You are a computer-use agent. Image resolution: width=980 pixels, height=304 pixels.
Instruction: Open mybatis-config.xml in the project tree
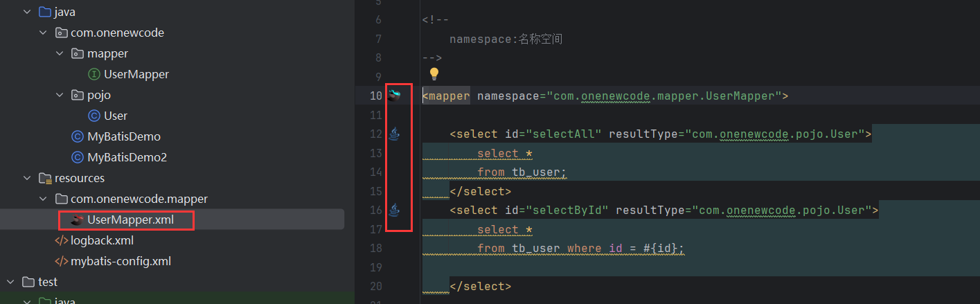(121, 262)
